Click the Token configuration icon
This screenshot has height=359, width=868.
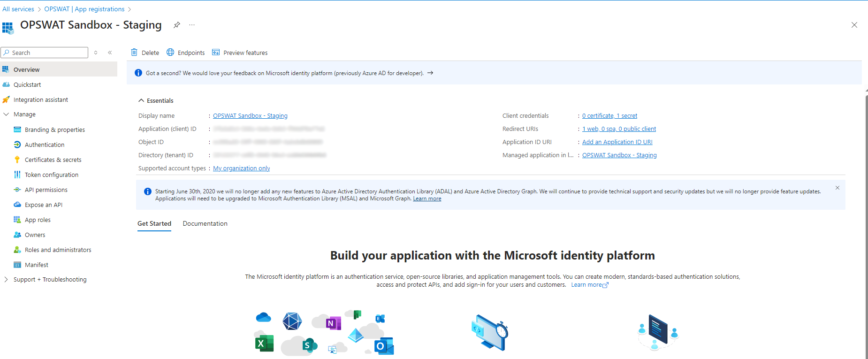(x=17, y=175)
